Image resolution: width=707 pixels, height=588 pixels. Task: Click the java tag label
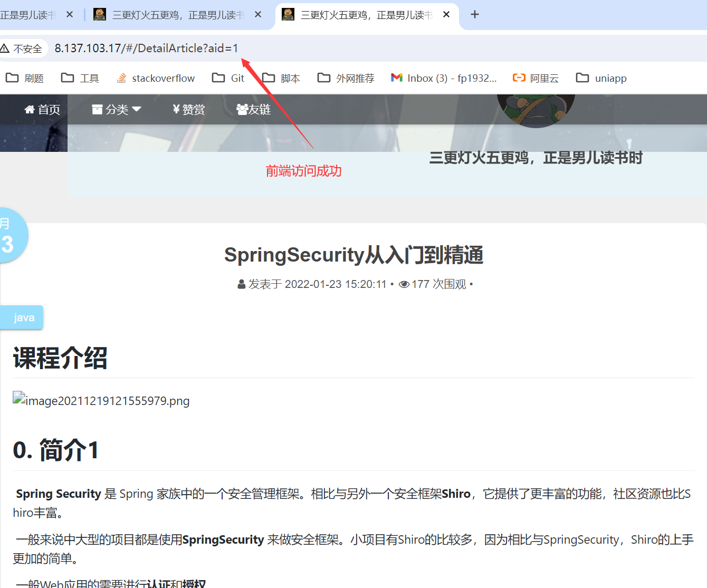pos(22,317)
